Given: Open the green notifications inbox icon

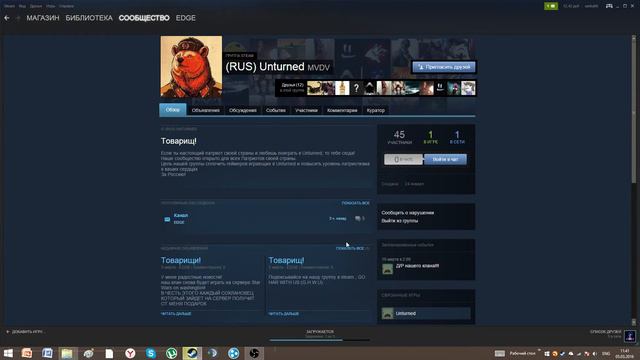Looking at the screenshot, I should coord(551,6).
